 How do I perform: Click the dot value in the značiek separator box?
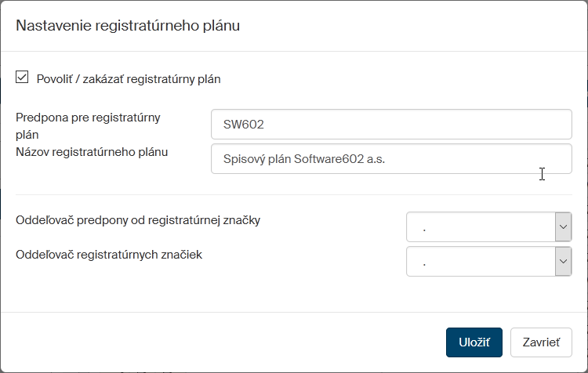pyautogui.click(x=424, y=263)
